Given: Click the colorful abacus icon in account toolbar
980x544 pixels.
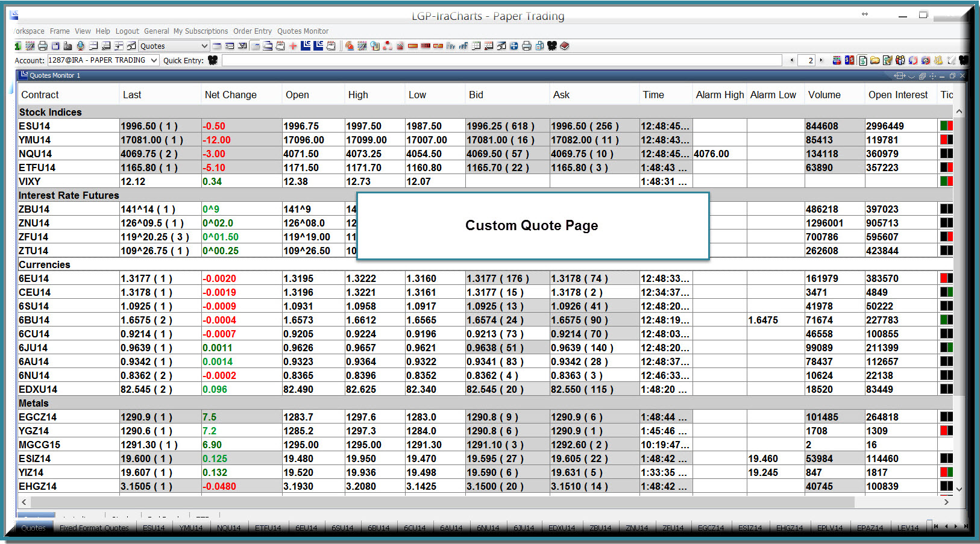Looking at the screenshot, I should [x=837, y=60].
